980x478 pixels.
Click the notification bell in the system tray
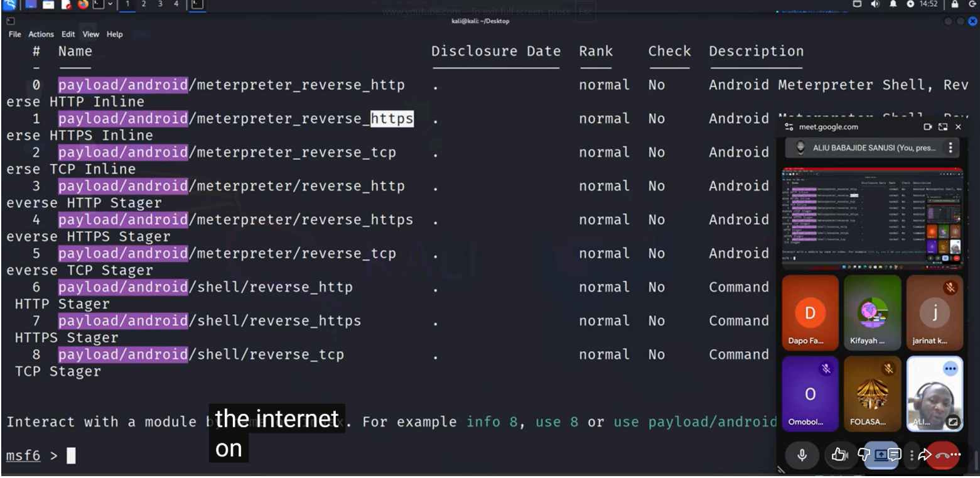point(891,4)
